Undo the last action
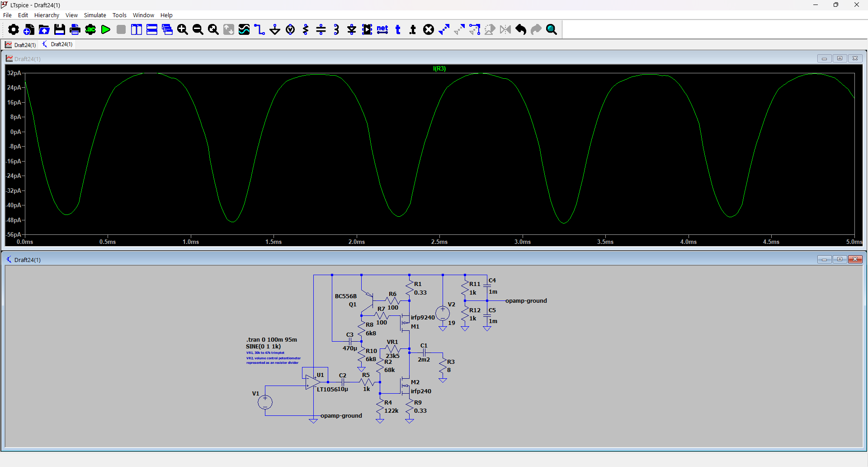 coord(521,30)
